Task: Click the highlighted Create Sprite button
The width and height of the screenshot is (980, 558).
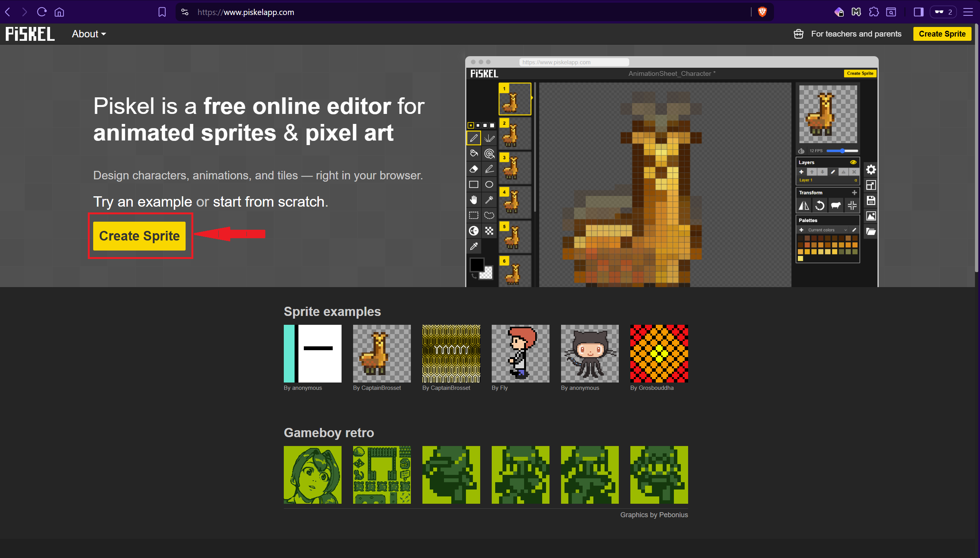Action: point(140,236)
